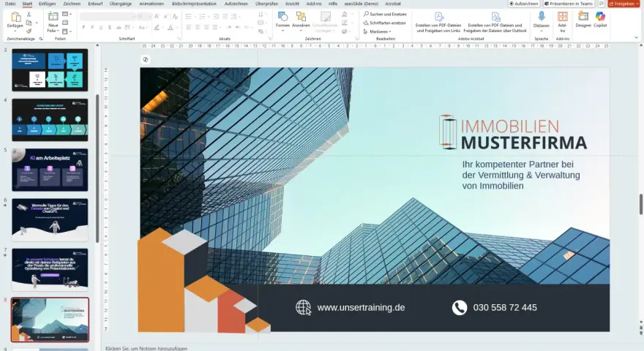Click the Aufzeichnen button at top right
The height and width of the screenshot is (351, 644).
(524, 4)
